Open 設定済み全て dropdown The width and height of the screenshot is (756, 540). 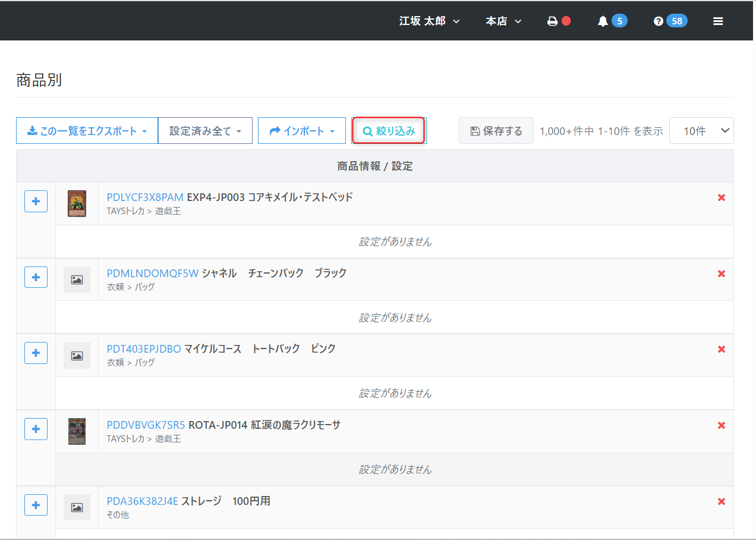pyautogui.click(x=205, y=131)
